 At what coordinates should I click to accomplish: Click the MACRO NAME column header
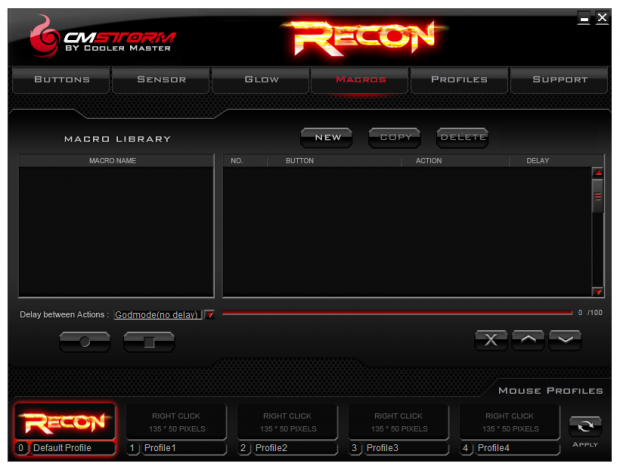click(x=116, y=160)
